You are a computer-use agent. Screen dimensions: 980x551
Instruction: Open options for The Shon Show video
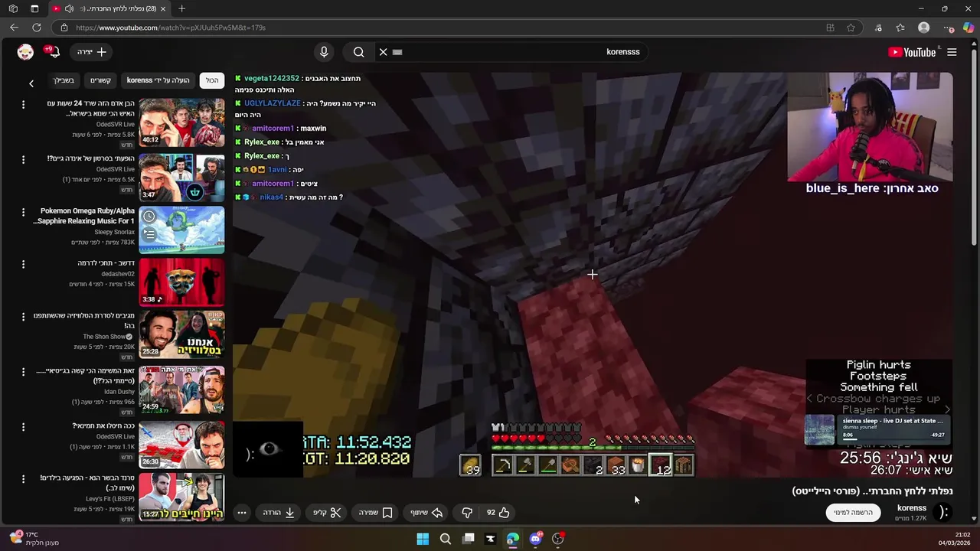pos(23,316)
